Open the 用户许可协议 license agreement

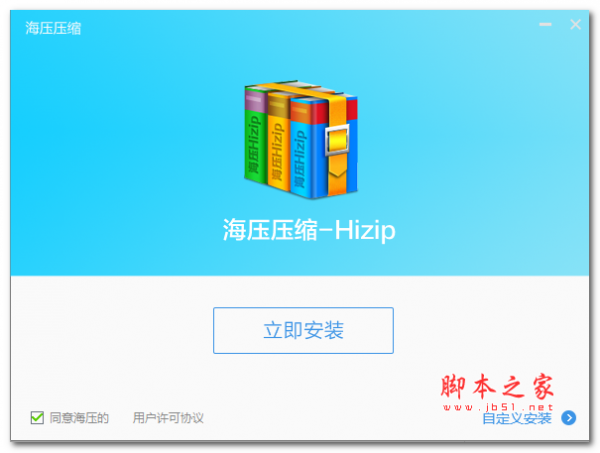pos(168,418)
